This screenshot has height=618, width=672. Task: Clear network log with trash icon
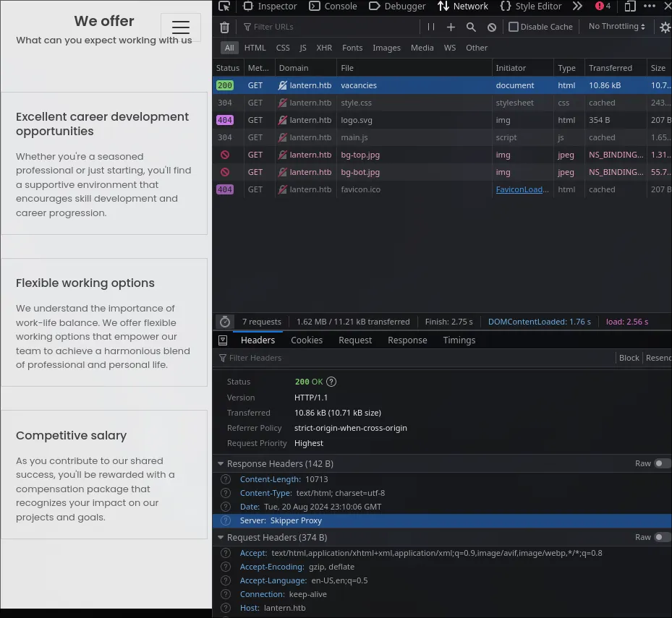coord(224,27)
